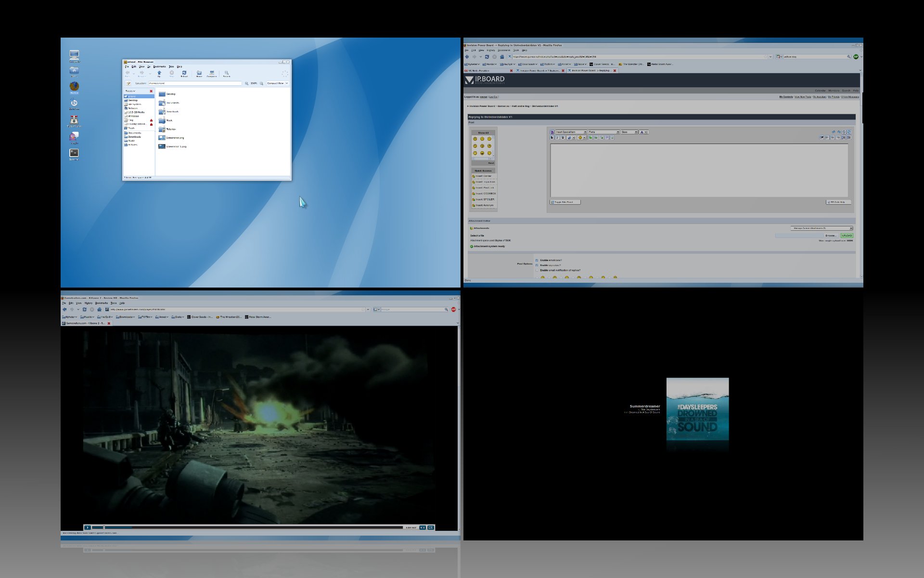Screen dimensions: 924x578
Task: Select Network in Places sidebar
Action: [x=133, y=108]
